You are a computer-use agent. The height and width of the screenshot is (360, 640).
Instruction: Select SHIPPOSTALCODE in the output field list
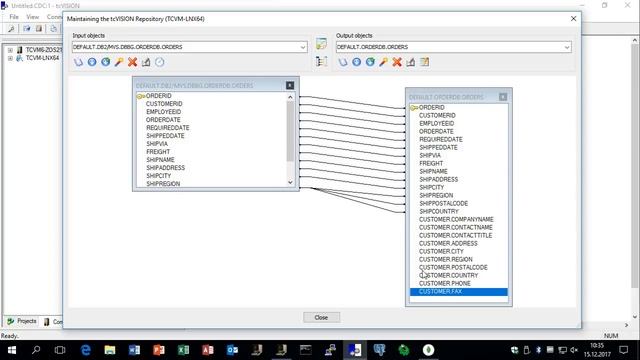click(x=443, y=203)
